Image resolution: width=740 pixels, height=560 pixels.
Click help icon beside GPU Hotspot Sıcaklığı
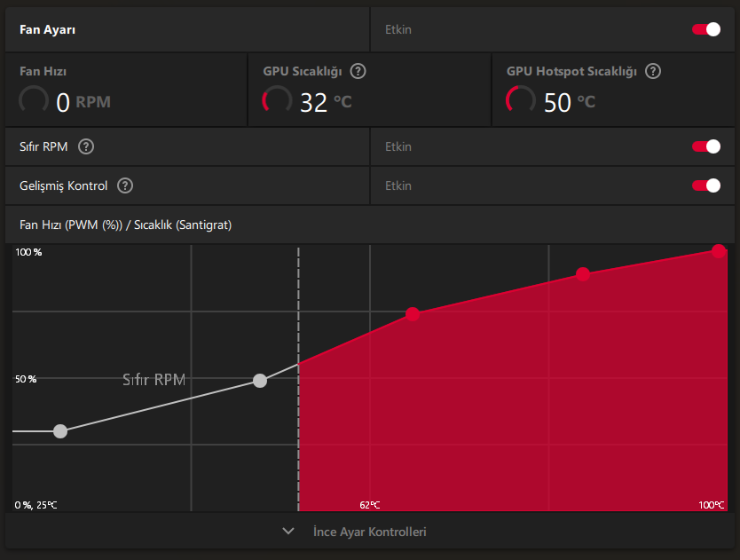pyautogui.click(x=653, y=71)
